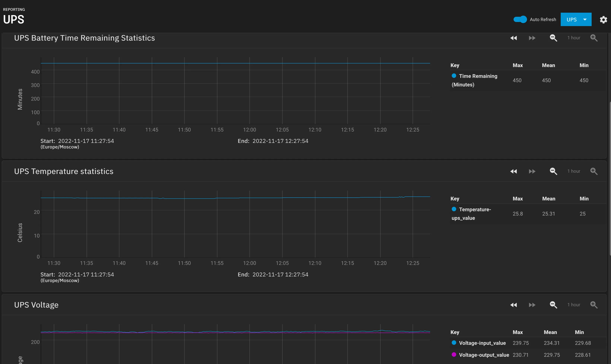Zoom out the UPS Voltage chart

[x=553, y=305]
